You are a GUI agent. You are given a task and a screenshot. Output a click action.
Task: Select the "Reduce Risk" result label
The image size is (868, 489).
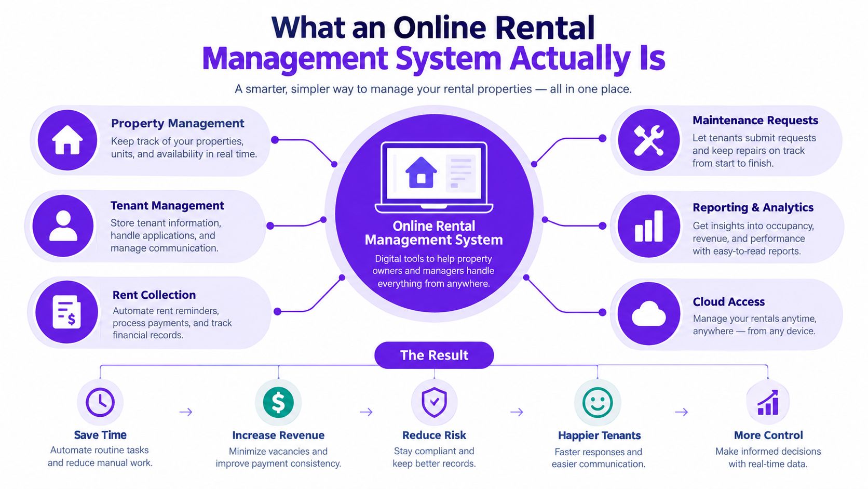tap(434, 435)
